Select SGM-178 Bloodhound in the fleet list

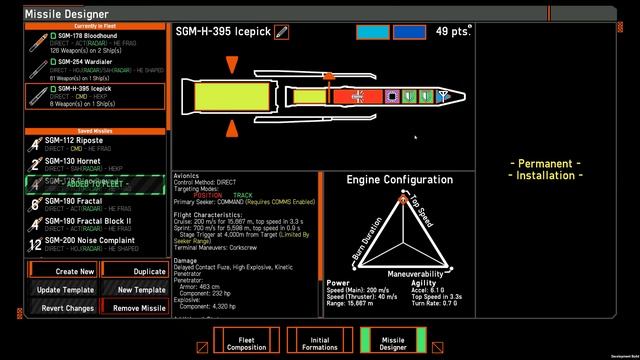[95, 43]
